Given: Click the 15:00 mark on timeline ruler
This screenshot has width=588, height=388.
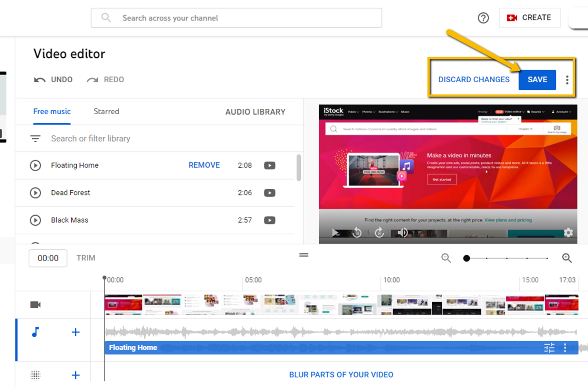Looking at the screenshot, I should click(530, 280).
